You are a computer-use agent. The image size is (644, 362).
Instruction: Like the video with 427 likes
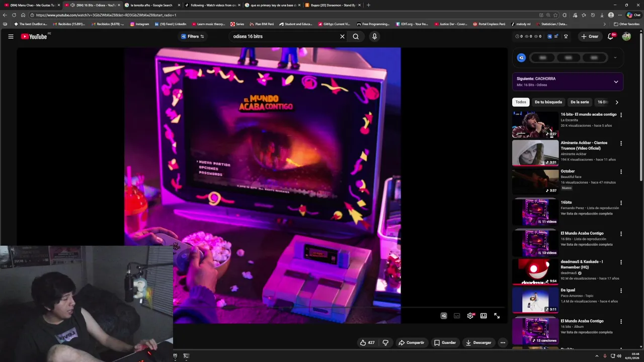[367, 342]
